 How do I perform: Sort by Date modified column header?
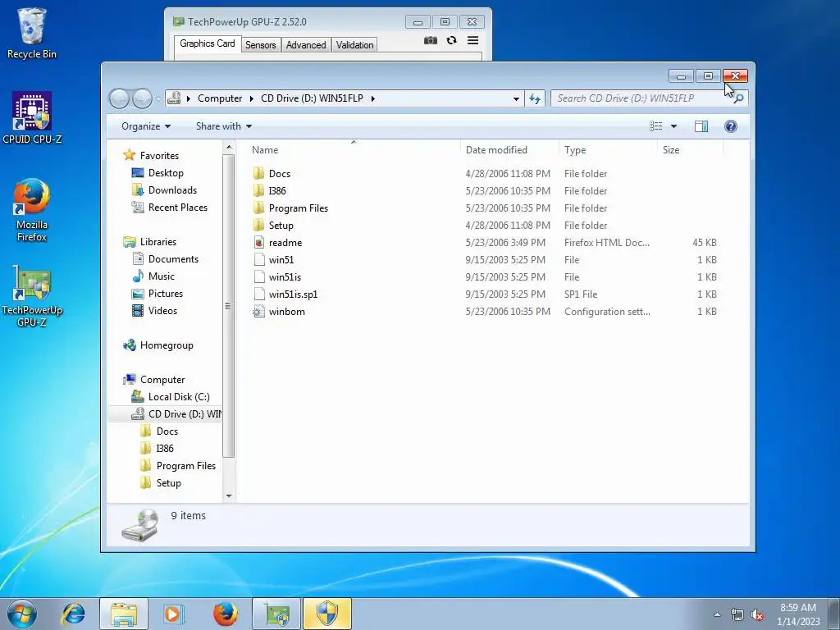(x=509, y=150)
